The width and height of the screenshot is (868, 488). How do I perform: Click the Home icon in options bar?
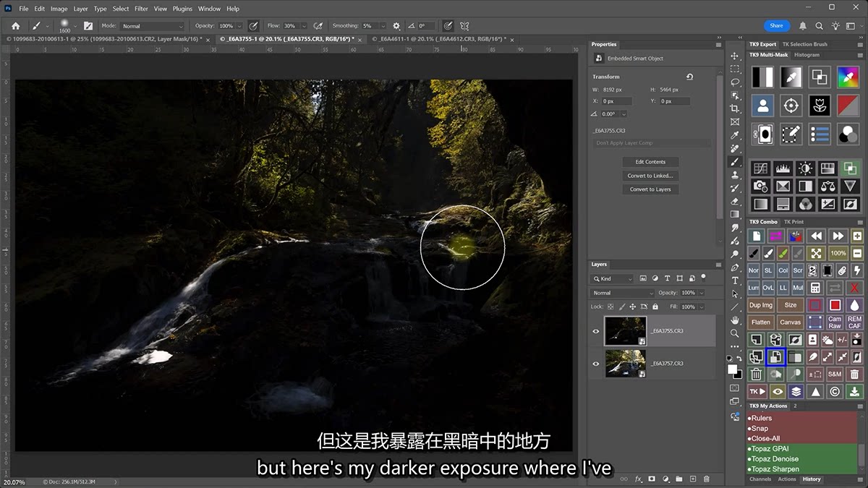tap(15, 26)
